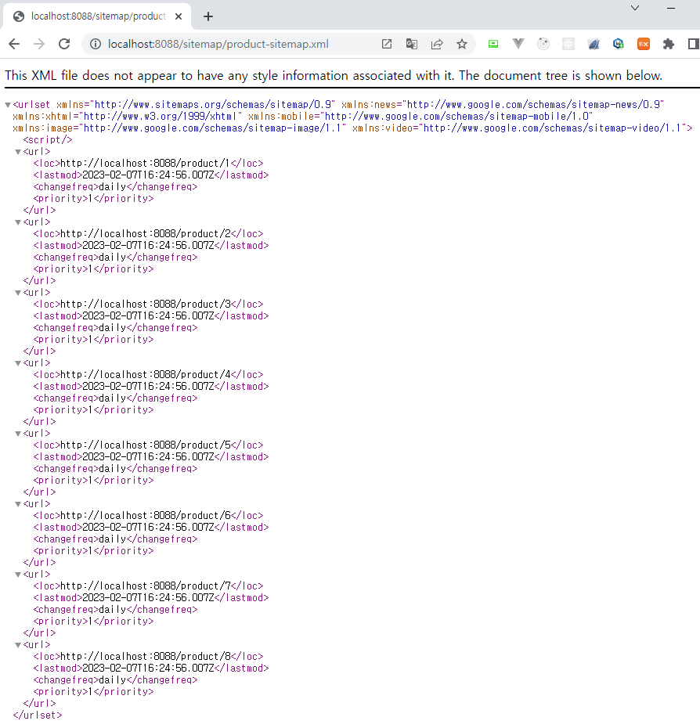Click the XML no style information notice
Screen dimensions: 700x728
334,75
